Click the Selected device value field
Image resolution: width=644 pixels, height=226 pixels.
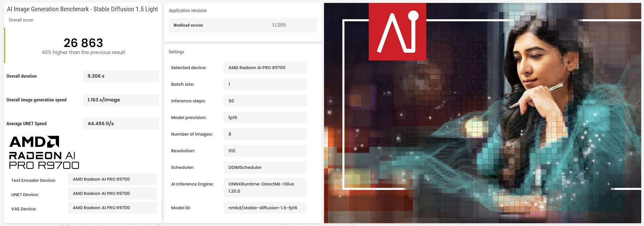pyautogui.click(x=265, y=68)
